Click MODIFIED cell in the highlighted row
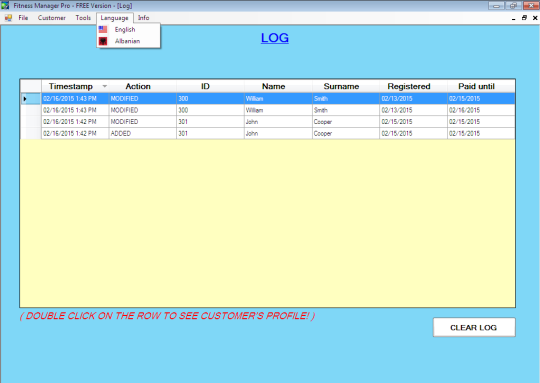540x383 pixels. (143, 99)
